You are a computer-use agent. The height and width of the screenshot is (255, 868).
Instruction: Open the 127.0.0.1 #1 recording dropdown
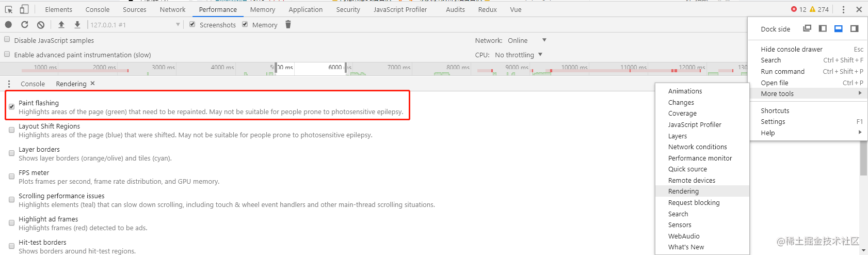tap(135, 24)
